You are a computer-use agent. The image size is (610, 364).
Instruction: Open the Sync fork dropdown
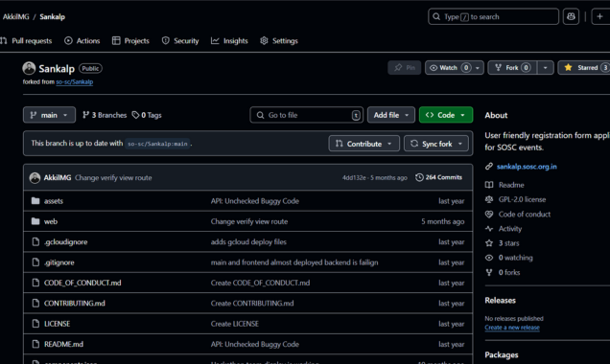coord(436,144)
